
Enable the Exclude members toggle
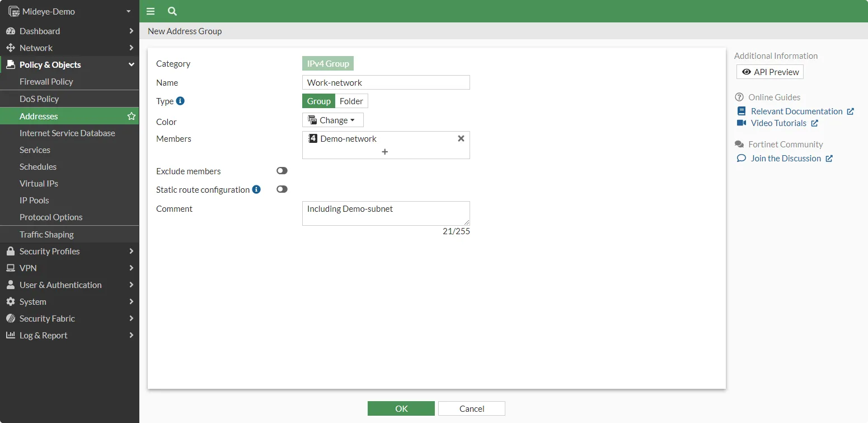(x=281, y=171)
